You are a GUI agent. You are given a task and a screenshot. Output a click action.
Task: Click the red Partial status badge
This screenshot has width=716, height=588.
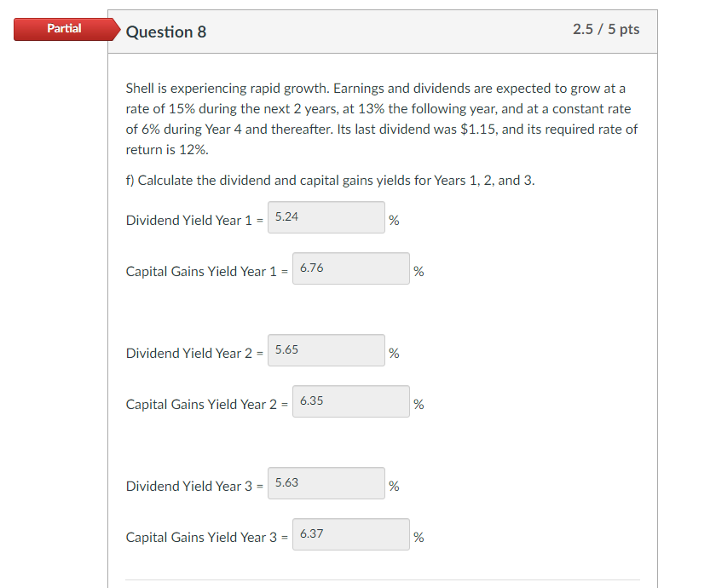65,28
